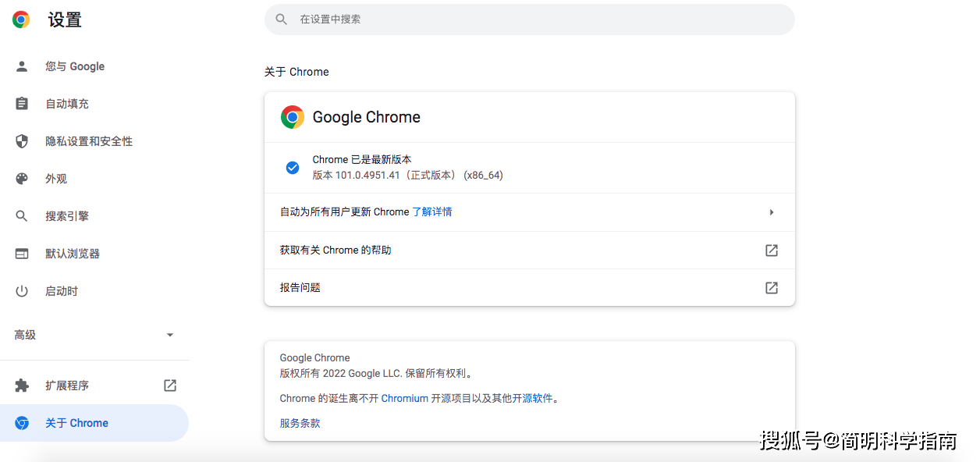The width and height of the screenshot is (980, 462).
Task: Open the Chromium link
Action: 405,398
